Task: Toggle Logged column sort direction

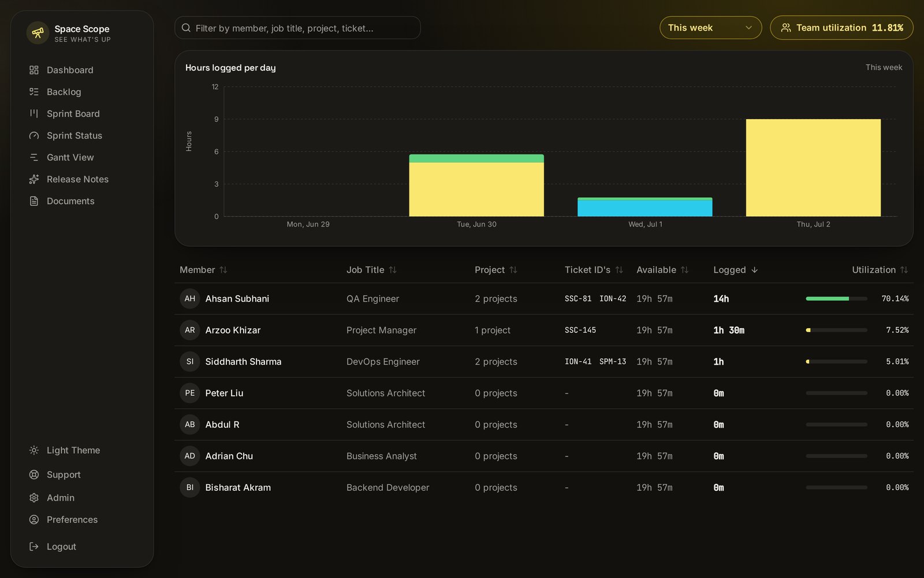Action: (x=736, y=270)
